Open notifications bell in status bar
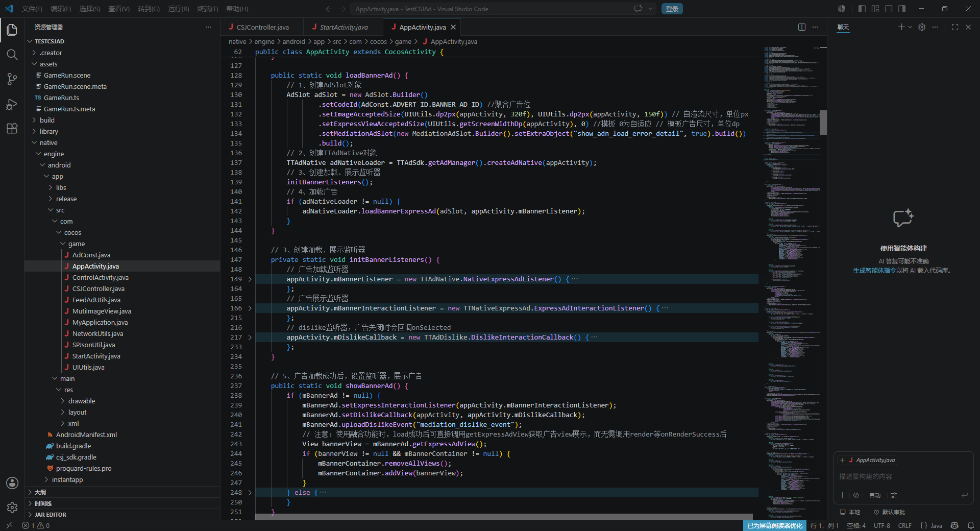The height and width of the screenshot is (531, 980). pyautogui.click(x=971, y=525)
